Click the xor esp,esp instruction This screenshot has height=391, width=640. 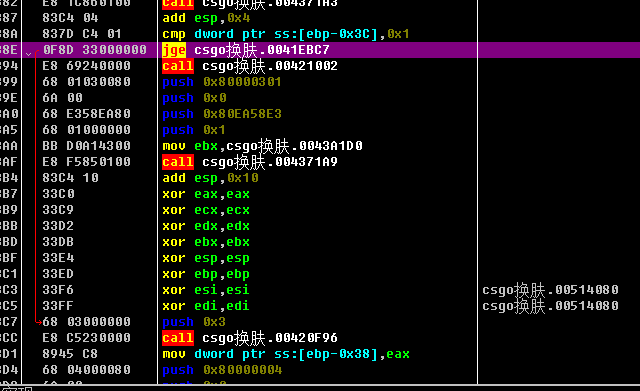(x=206, y=258)
